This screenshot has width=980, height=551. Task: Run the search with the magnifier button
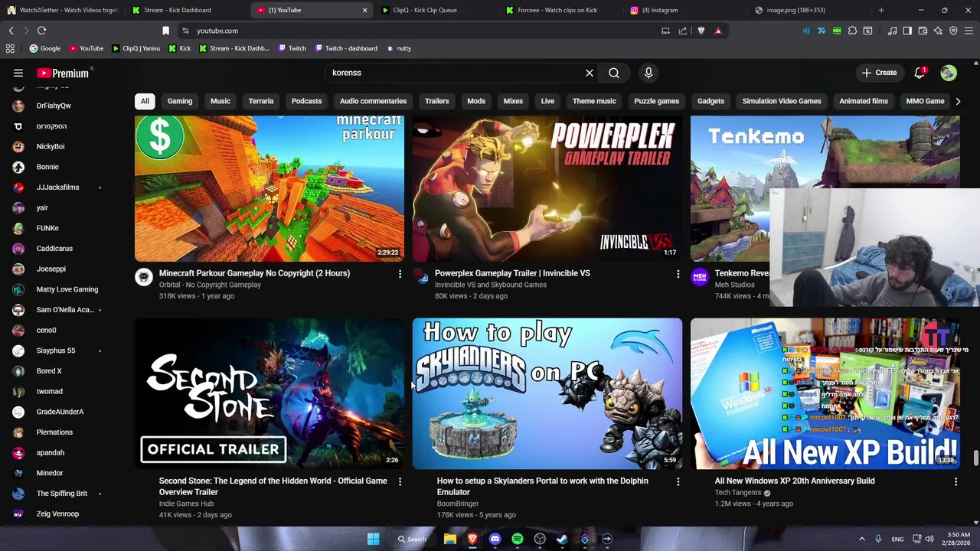coord(614,73)
